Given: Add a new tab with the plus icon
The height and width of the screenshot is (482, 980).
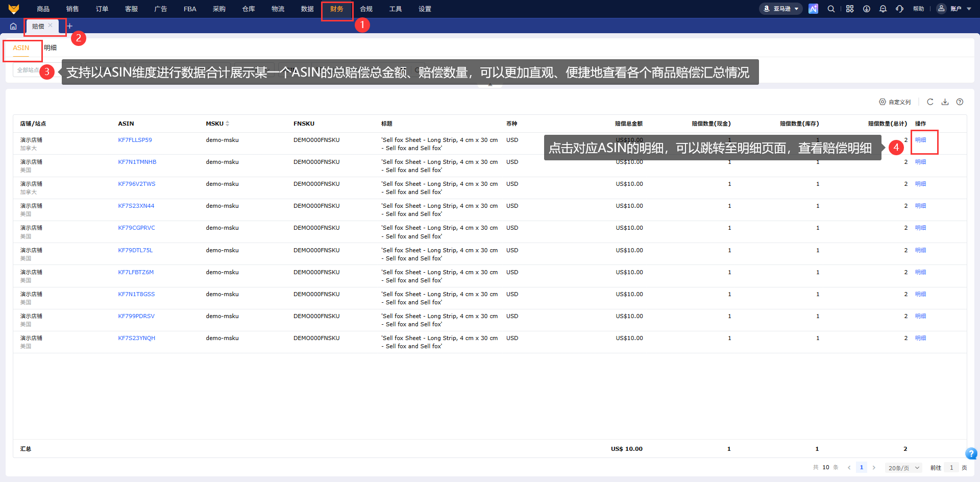Looking at the screenshot, I should point(70,26).
